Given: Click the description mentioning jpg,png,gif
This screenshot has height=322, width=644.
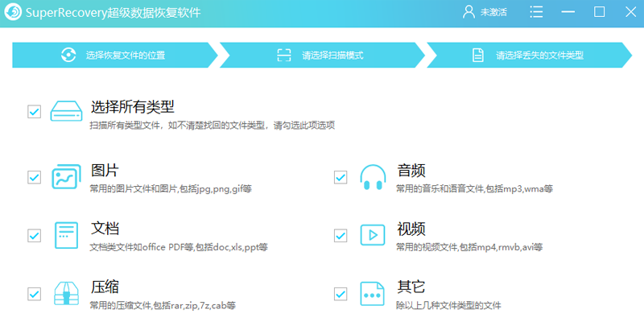Looking at the screenshot, I should pyautogui.click(x=171, y=189).
